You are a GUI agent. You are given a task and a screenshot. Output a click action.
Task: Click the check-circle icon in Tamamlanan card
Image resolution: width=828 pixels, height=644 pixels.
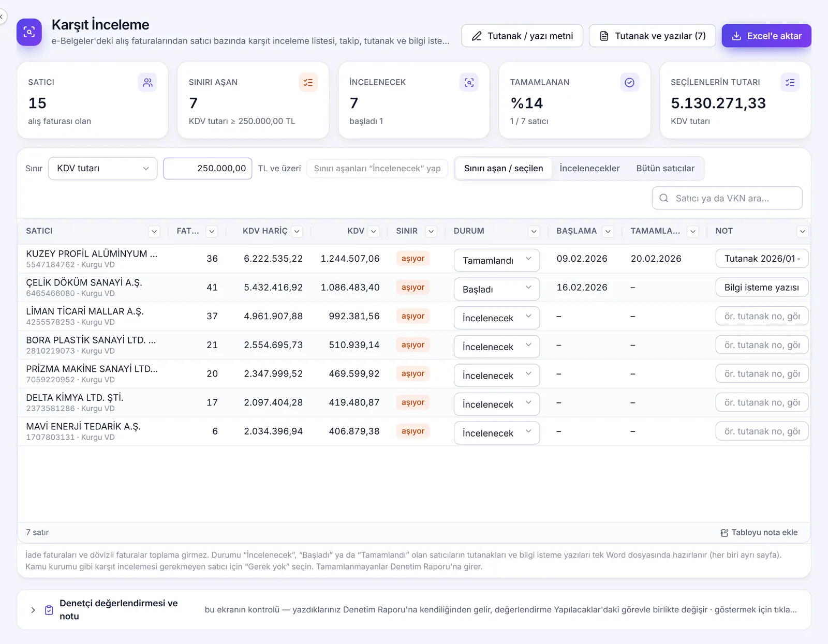tap(630, 82)
